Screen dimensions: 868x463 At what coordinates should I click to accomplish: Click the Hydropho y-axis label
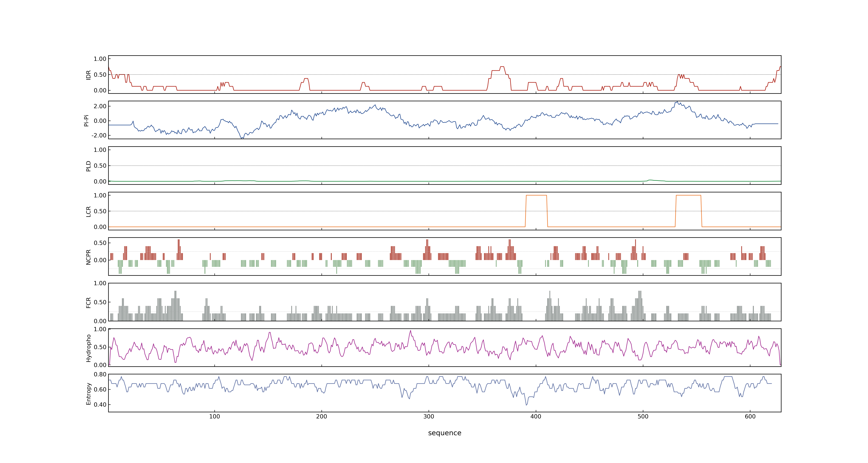coord(88,348)
